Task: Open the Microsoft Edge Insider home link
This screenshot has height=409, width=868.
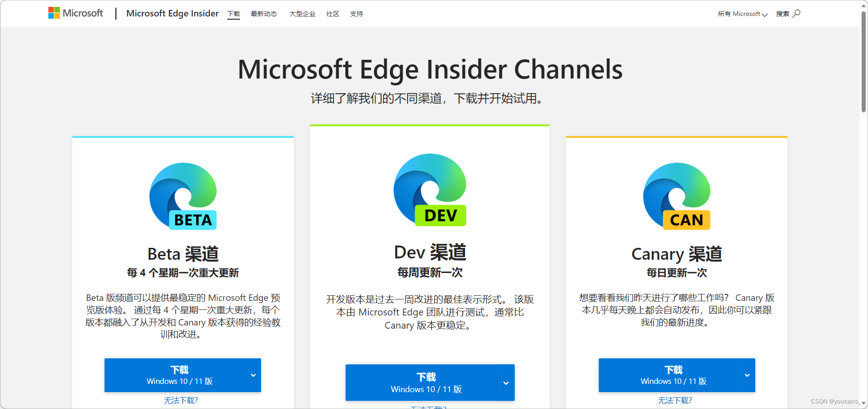Action: click(173, 13)
